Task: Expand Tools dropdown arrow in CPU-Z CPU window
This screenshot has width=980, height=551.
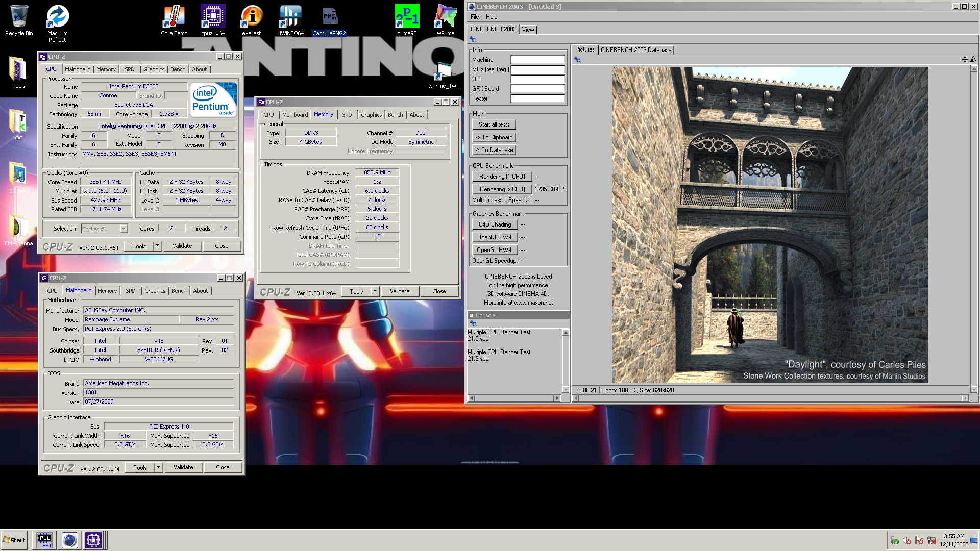Action: coord(157,246)
